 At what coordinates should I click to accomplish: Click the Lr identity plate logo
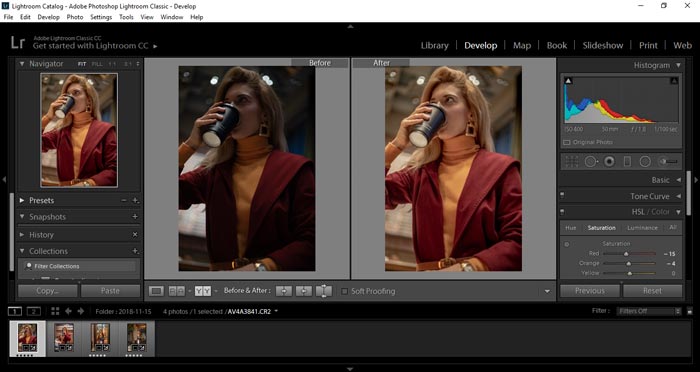[18, 43]
